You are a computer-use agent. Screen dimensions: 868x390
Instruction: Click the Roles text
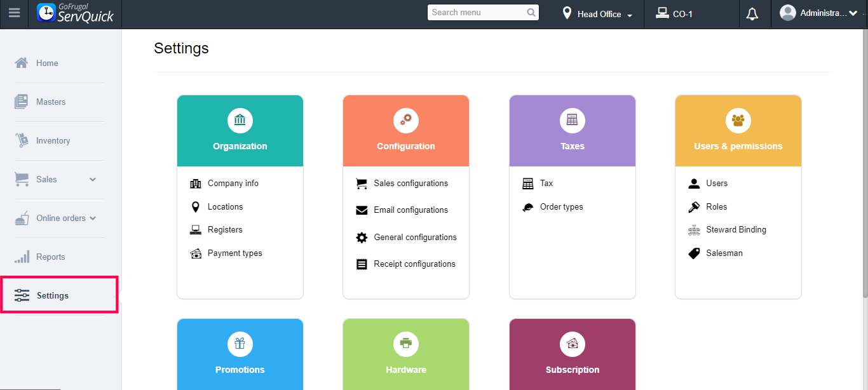[x=717, y=206]
